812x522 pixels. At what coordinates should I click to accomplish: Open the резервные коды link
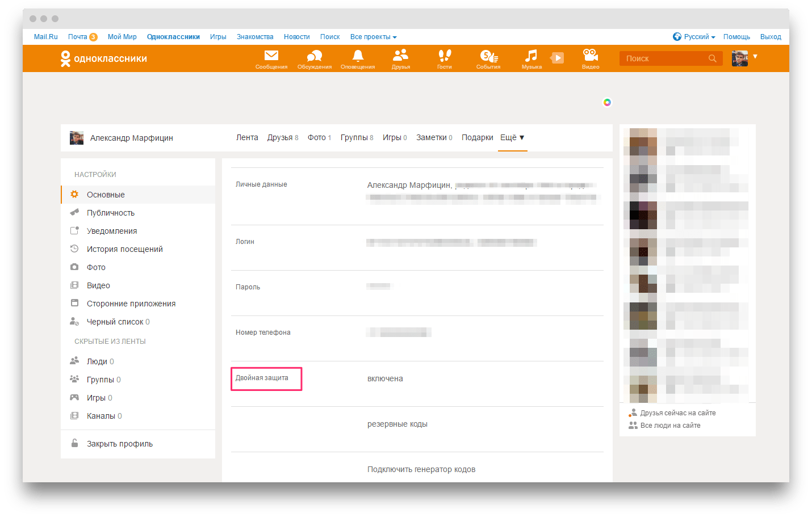tap(397, 424)
